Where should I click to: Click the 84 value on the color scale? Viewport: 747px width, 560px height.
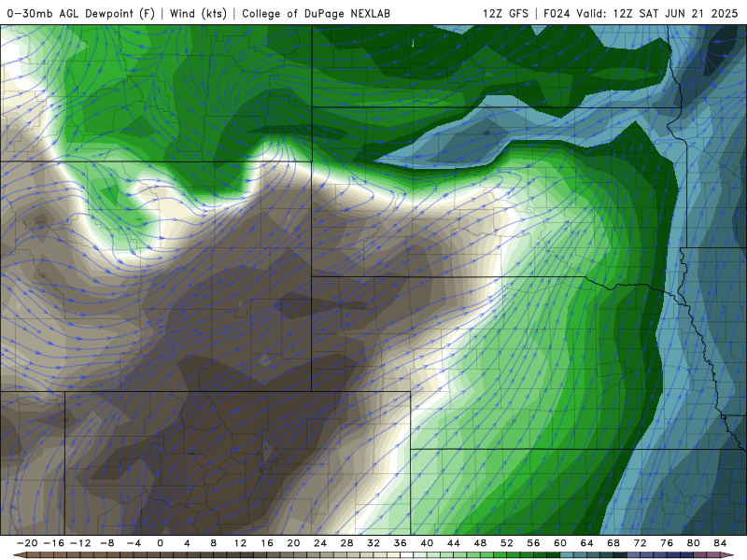pos(720,543)
